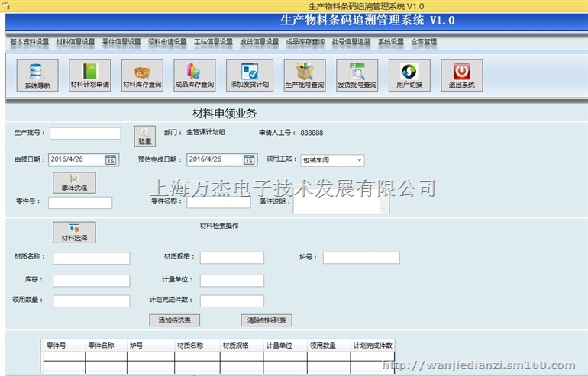Click 材质名称 table column header
The image size is (588, 376).
coord(197,345)
